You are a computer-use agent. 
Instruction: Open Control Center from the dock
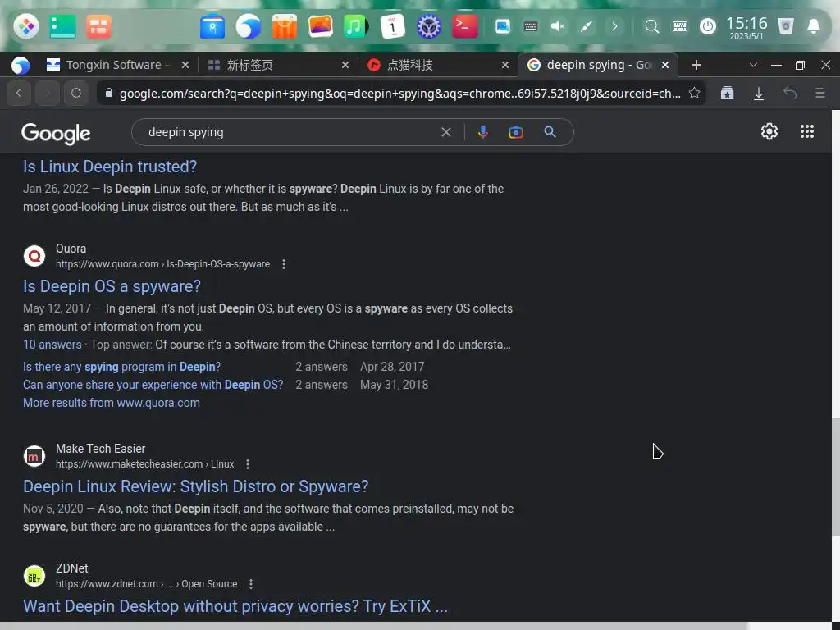[x=428, y=26]
